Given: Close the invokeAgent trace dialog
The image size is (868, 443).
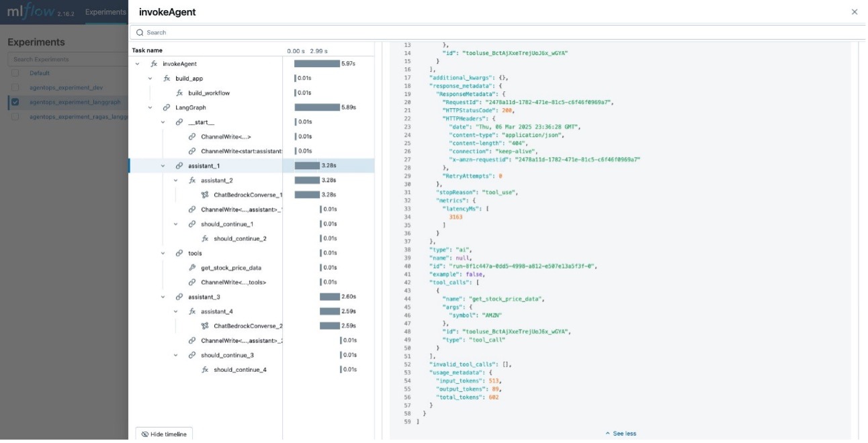Looking at the screenshot, I should click(x=855, y=12).
